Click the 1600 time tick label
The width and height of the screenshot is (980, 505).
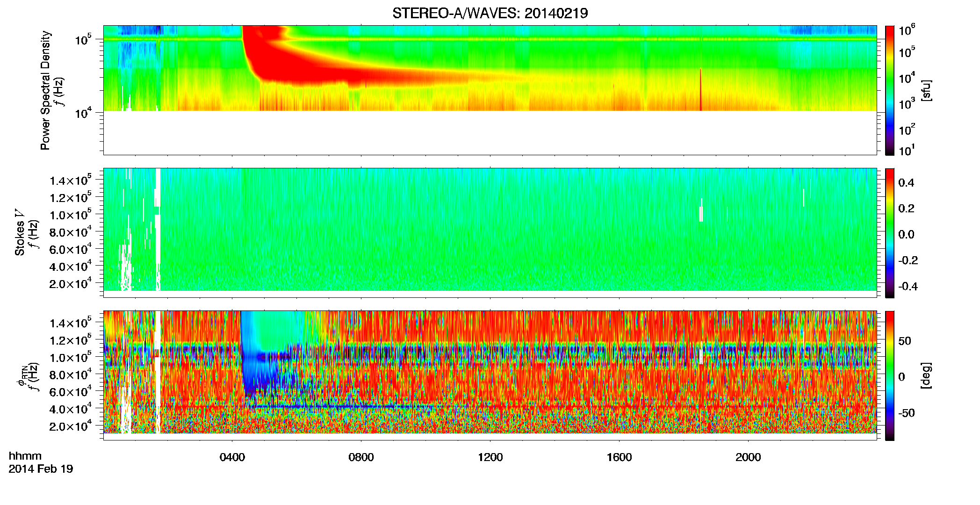(x=619, y=457)
